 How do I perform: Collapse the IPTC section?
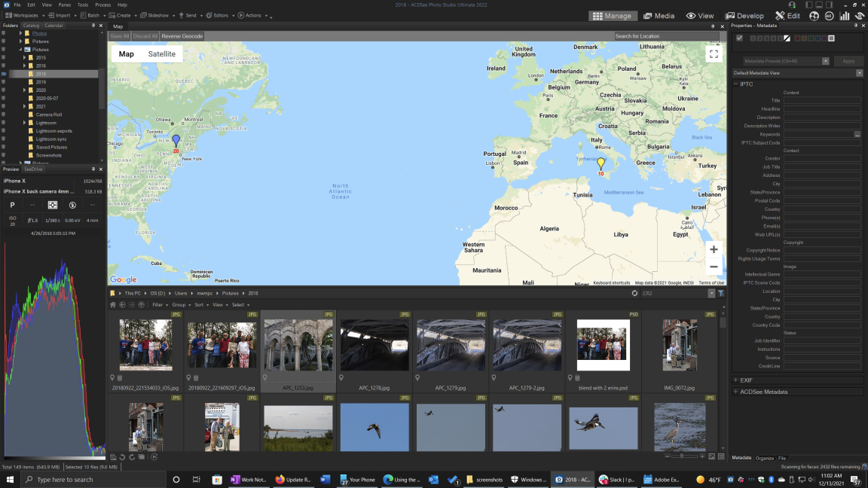click(736, 84)
